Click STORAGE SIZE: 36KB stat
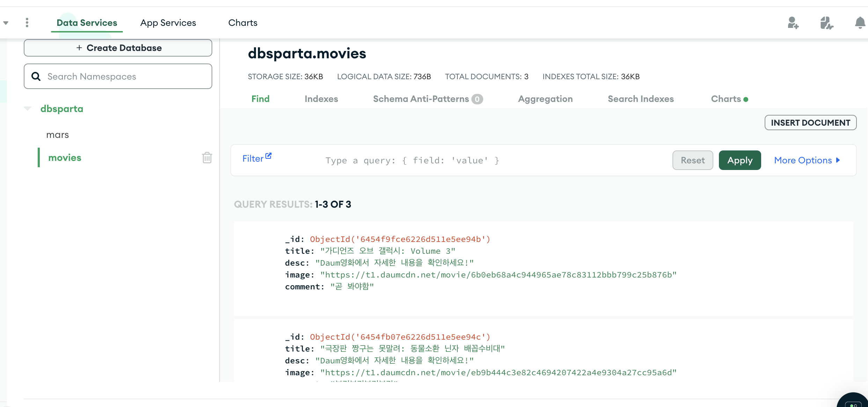The height and width of the screenshot is (407, 868). 285,76
